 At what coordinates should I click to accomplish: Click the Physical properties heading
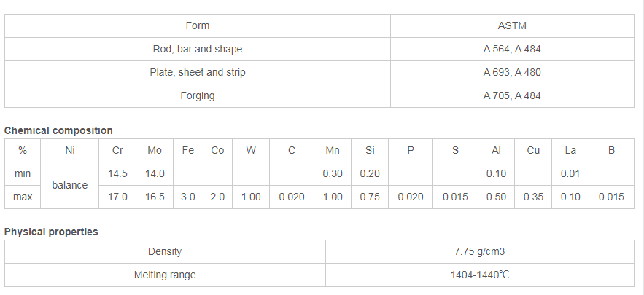pyautogui.click(x=51, y=232)
